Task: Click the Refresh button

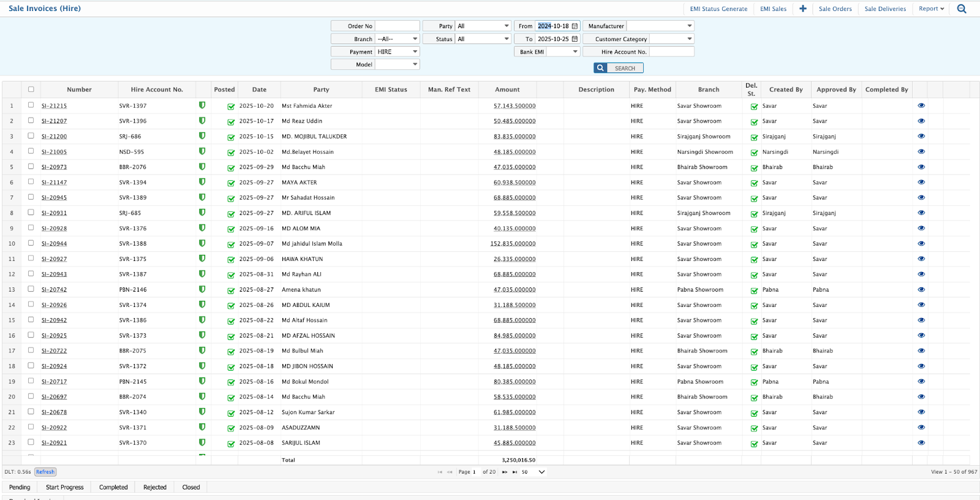Action: click(x=45, y=472)
